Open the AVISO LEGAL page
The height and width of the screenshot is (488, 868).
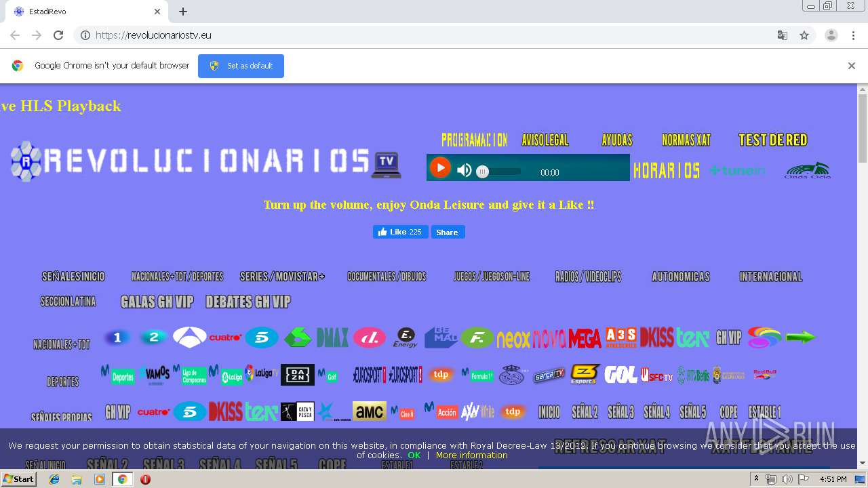coord(545,140)
